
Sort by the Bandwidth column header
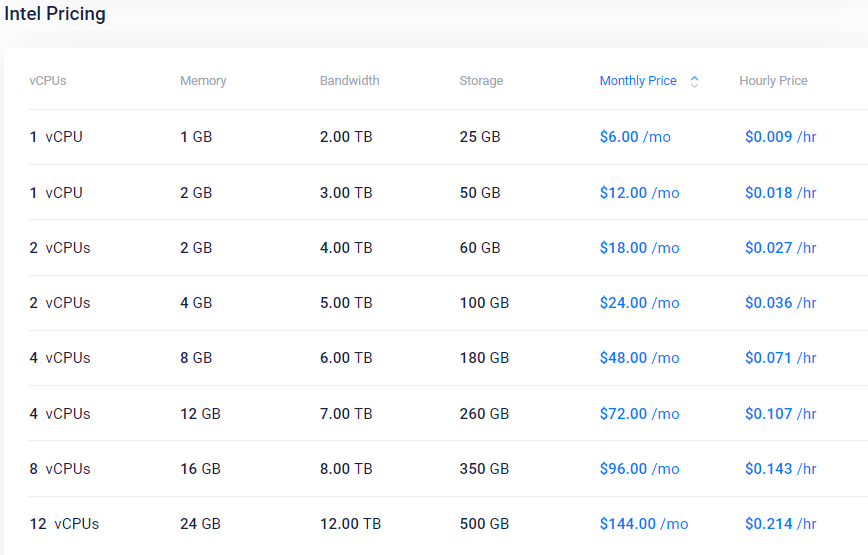(349, 81)
